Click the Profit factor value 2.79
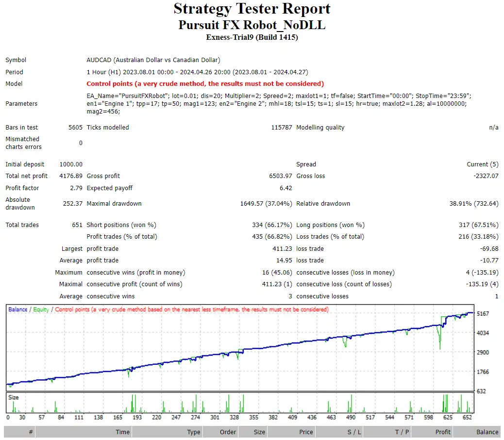Viewport: 504px width, 440px height. click(x=75, y=188)
